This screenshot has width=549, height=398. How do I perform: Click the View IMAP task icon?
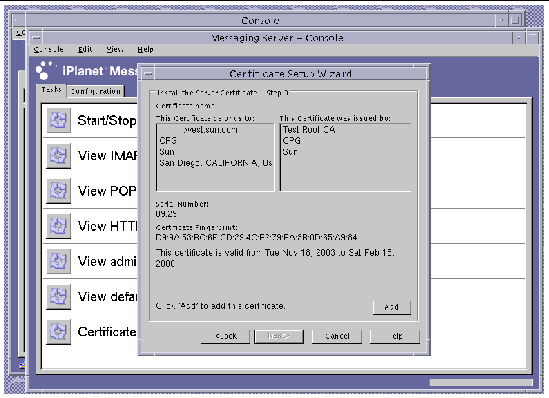tap(58, 155)
